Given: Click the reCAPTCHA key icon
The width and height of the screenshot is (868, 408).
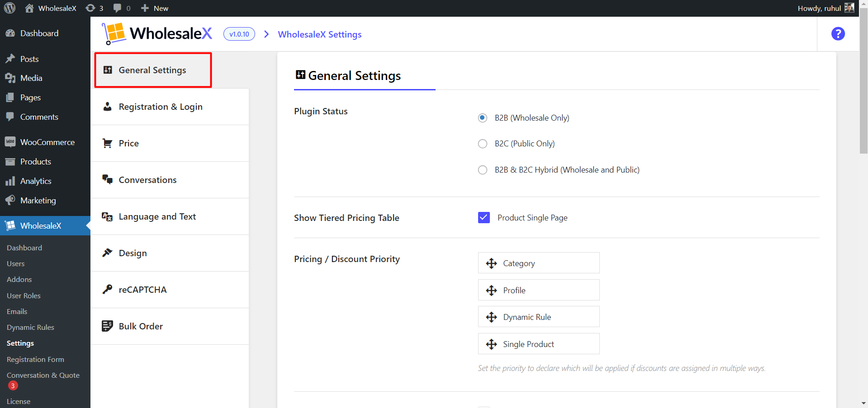Looking at the screenshot, I should [107, 289].
